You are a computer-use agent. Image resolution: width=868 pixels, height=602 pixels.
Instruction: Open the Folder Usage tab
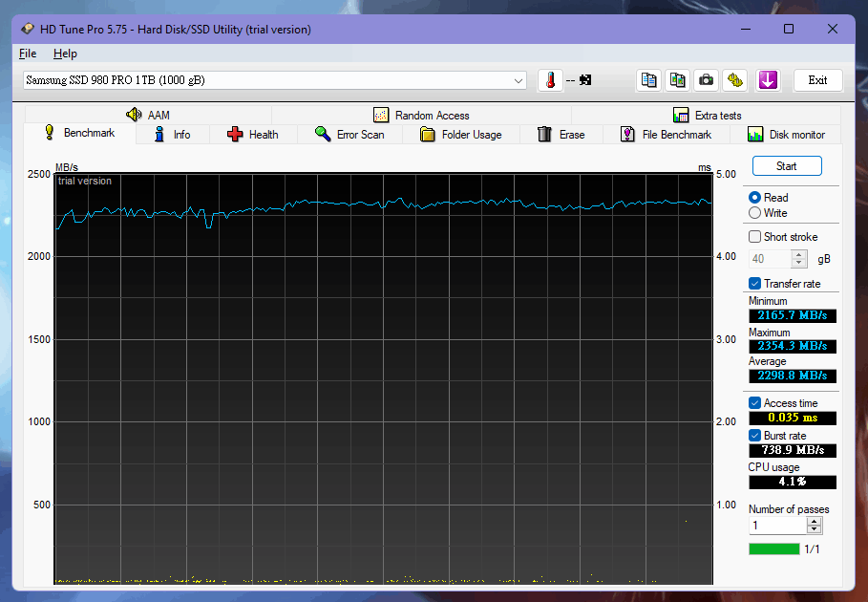tap(460, 135)
